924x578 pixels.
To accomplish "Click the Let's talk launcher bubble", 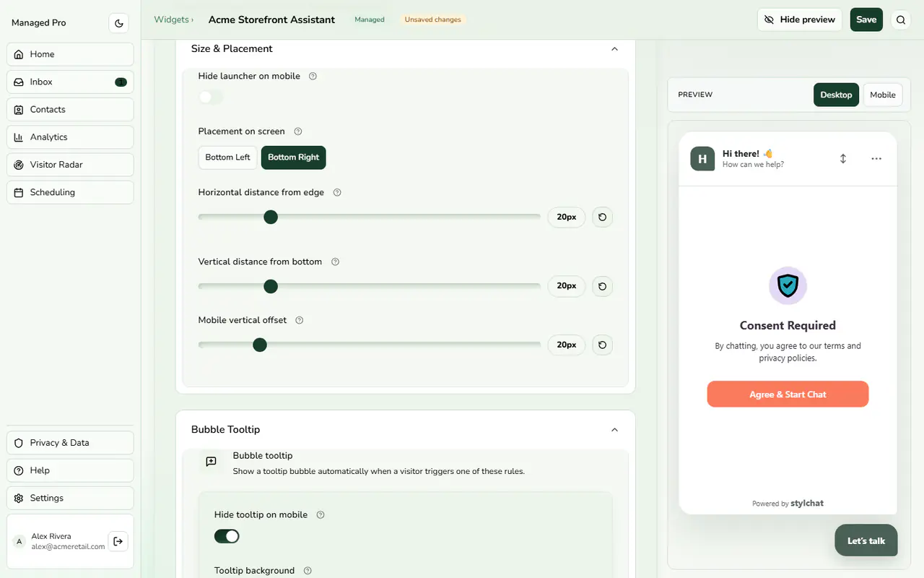I will tap(866, 540).
